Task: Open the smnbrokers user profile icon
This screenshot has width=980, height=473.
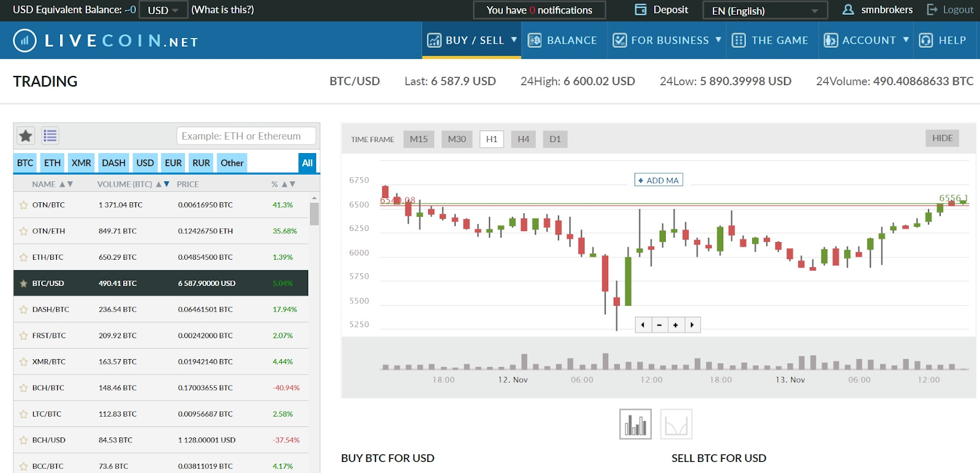Action: pos(848,10)
